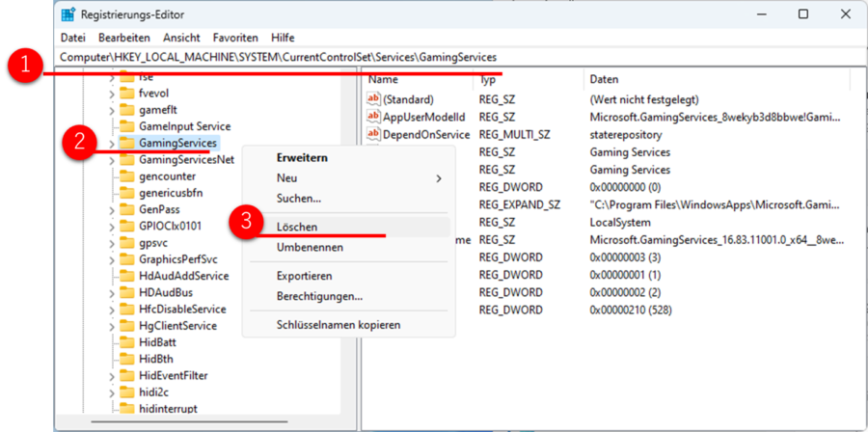Expand the gpsvc tree node
Image resolution: width=868 pixels, height=432 pixels.
pos(112,243)
